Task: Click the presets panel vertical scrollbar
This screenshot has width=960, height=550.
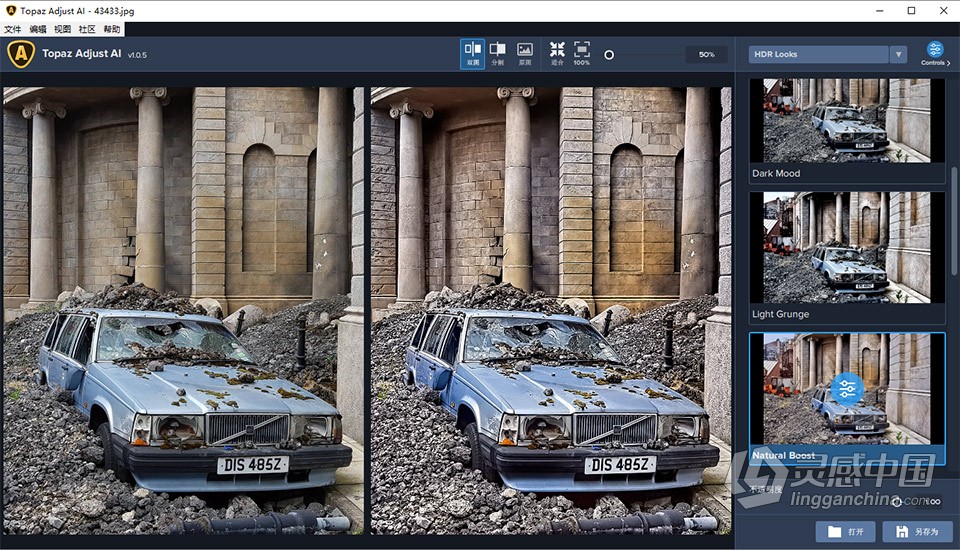Action: pos(954,220)
